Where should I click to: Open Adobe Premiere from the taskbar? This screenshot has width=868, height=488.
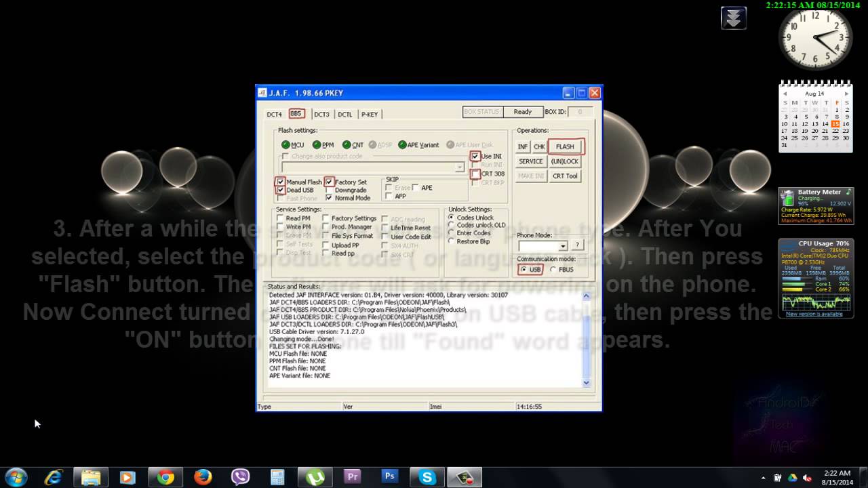coord(352,477)
